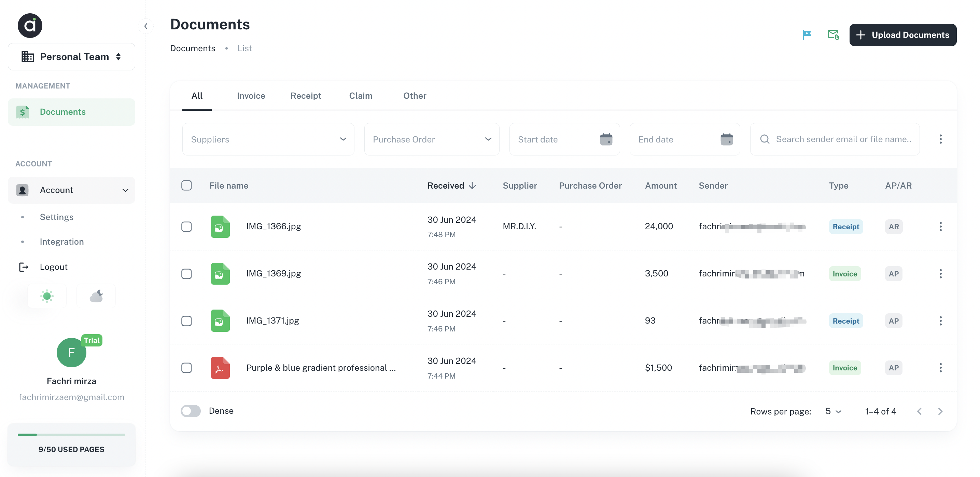Click the F user avatar
This screenshot has width=980, height=477.
pyautogui.click(x=71, y=353)
